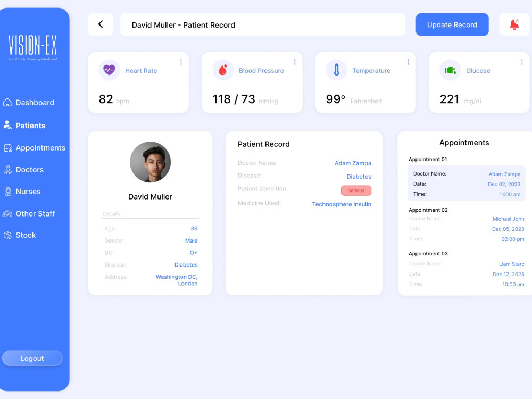Click David Muller's profile photo
This screenshot has width=532, height=399.
(x=150, y=163)
